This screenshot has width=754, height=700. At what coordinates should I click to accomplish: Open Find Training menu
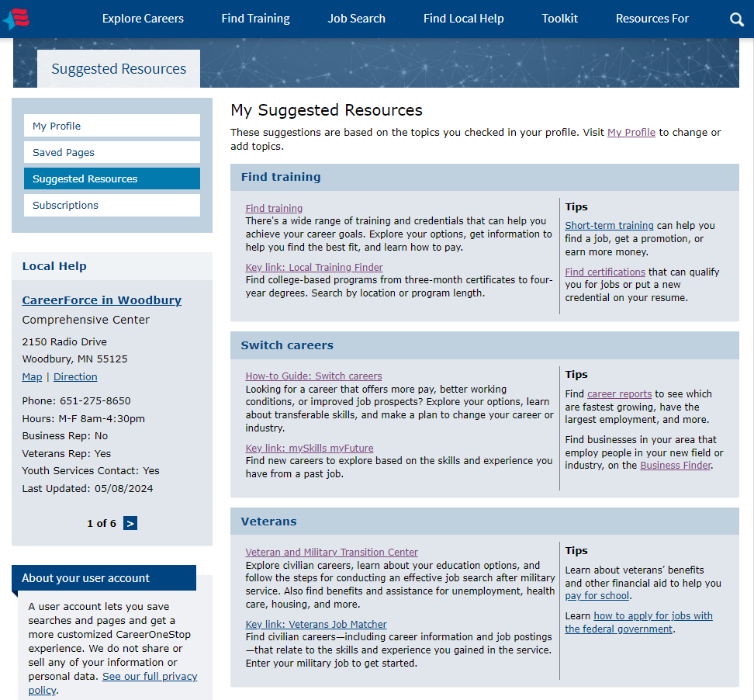(x=255, y=19)
